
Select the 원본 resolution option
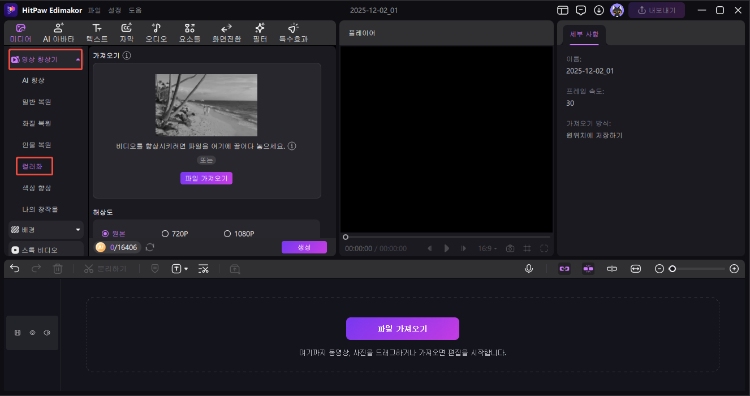click(113, 234)
